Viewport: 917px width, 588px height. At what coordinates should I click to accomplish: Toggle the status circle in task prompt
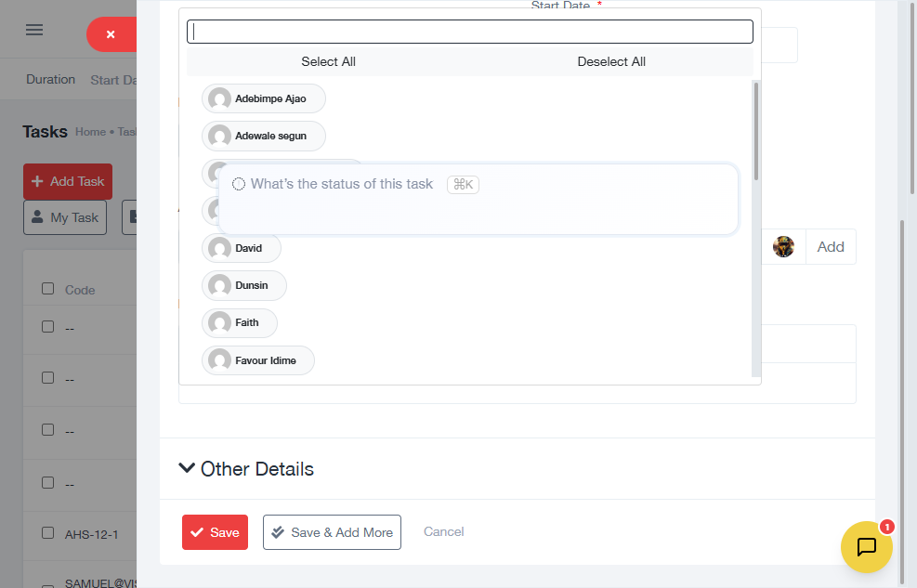pos(239,184)
